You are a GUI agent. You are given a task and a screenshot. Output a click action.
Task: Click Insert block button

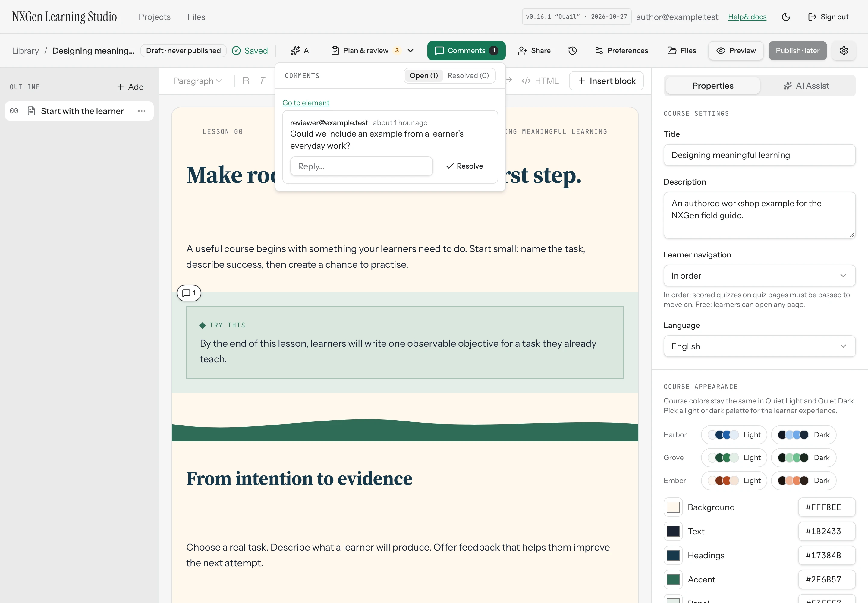[x=606, y=81]
